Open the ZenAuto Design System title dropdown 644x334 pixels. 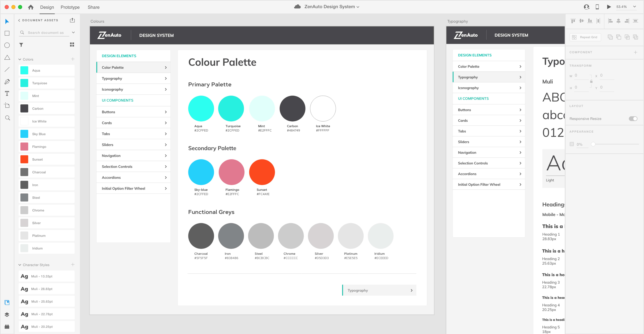(358, 7)
